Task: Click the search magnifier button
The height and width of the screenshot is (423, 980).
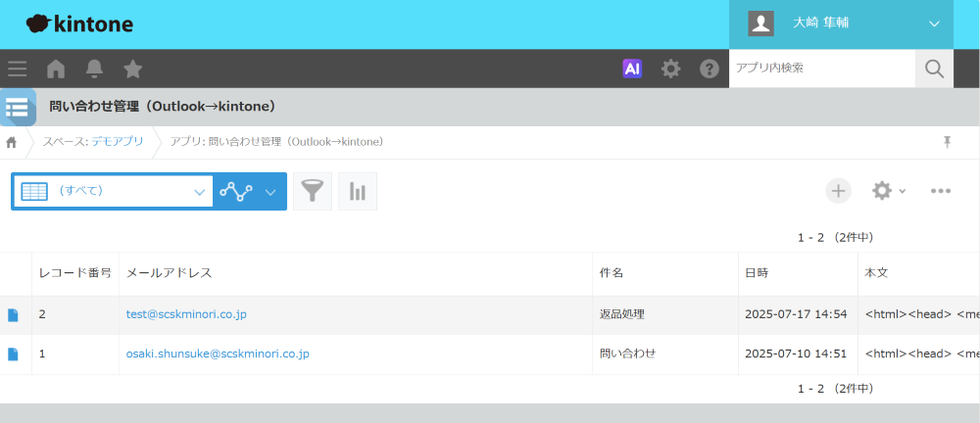Action: tap(934, 69)
